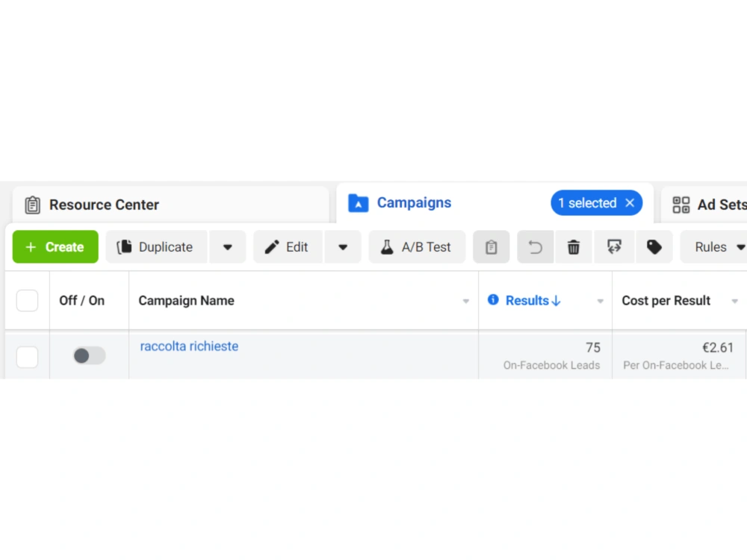This screenshot has width=747, height=560.
Task: Open the Results column dropdown arrow
Action: pyautogui.click(x=601, y=301)
